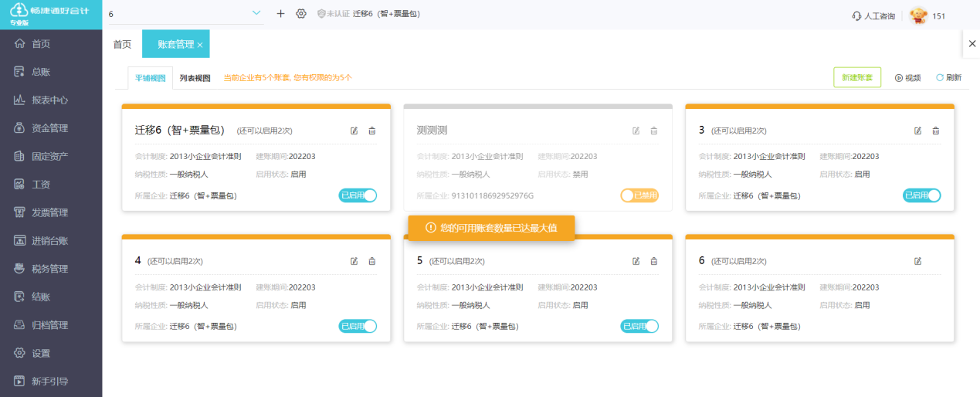Disable the 已启用 switch on card 3
980x397 pixels.
click(x=921, y=195)
